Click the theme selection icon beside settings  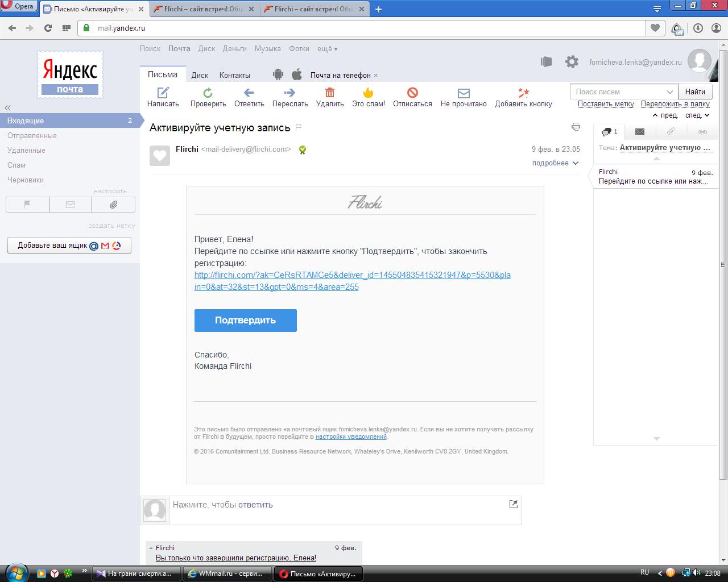pos(547,62)
